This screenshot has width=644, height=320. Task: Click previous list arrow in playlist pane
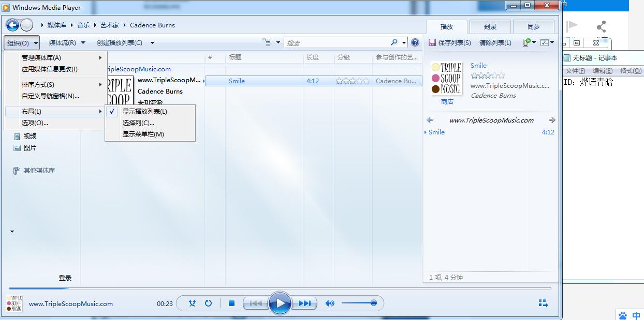coord(430,120)
